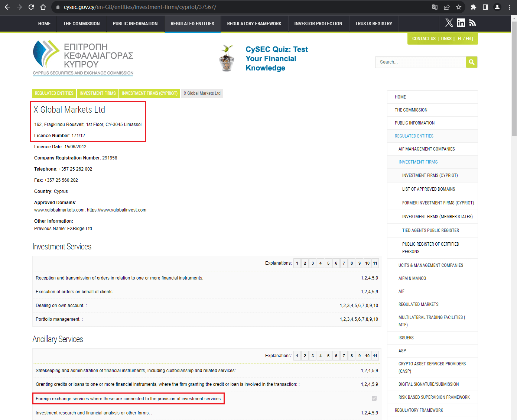Open RISK BASED SUPERVISION FRAMEWORK

click(432, 397)
